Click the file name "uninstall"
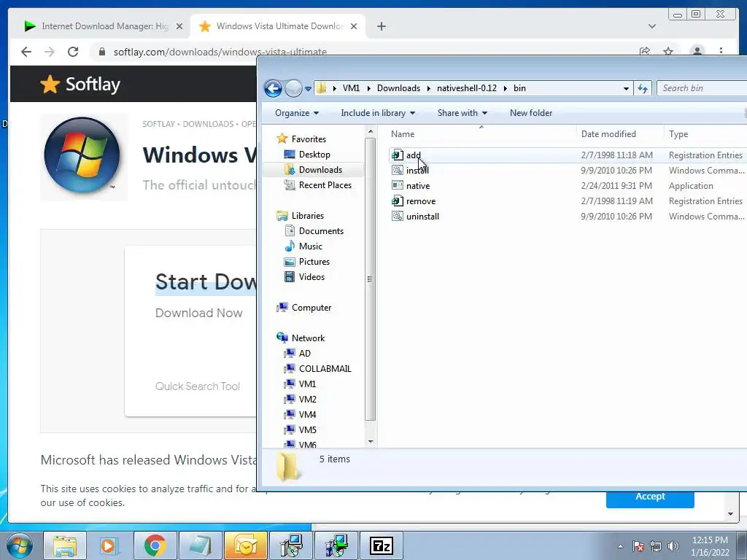Viewport: 747px width, 560px height. coord(422,216)
